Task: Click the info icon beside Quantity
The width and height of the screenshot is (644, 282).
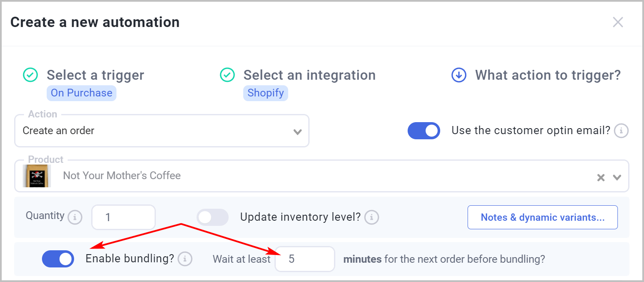Action: click(75, 217)
